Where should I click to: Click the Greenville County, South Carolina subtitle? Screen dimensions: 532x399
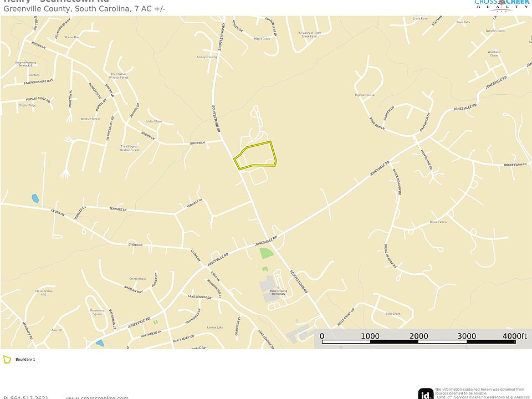click(x=84, y=9)
